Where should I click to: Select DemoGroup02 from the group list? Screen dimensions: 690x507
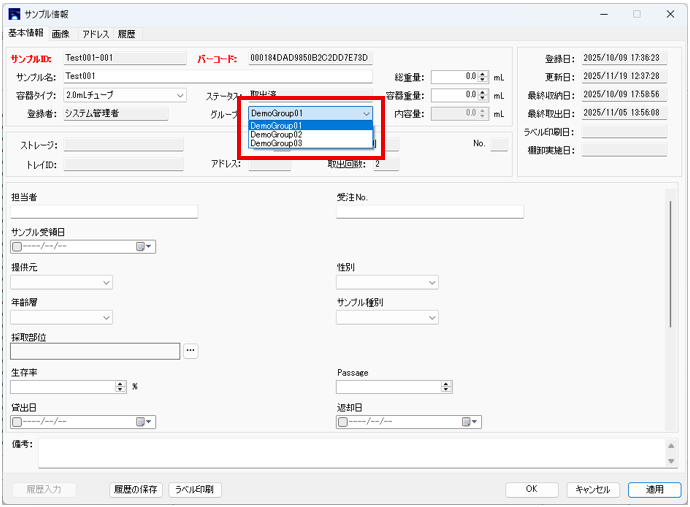[x=276, y=134]
